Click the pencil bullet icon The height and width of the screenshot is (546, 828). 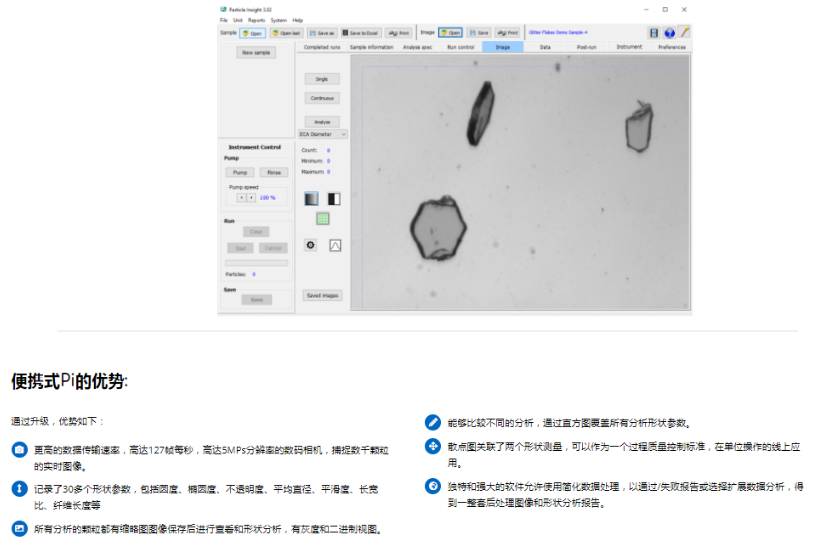point(432,422)
